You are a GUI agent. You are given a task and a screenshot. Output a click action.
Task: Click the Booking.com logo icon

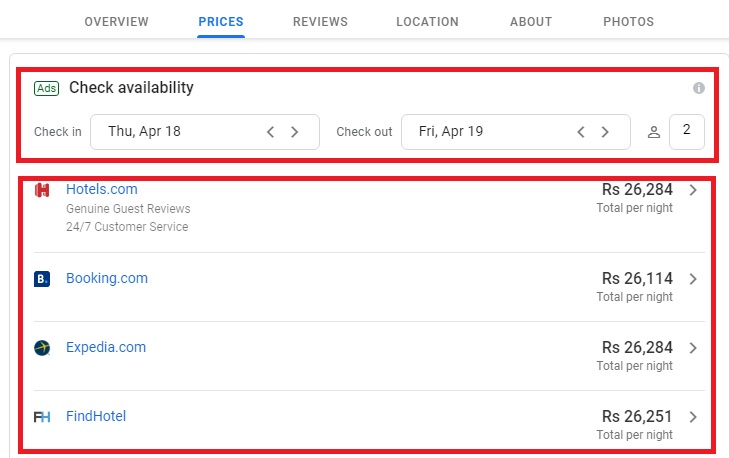[x=42, y=279]
